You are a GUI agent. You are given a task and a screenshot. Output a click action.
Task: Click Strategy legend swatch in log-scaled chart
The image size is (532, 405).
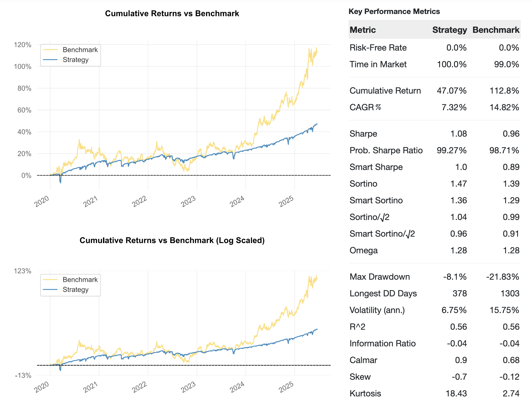(50, 290)
